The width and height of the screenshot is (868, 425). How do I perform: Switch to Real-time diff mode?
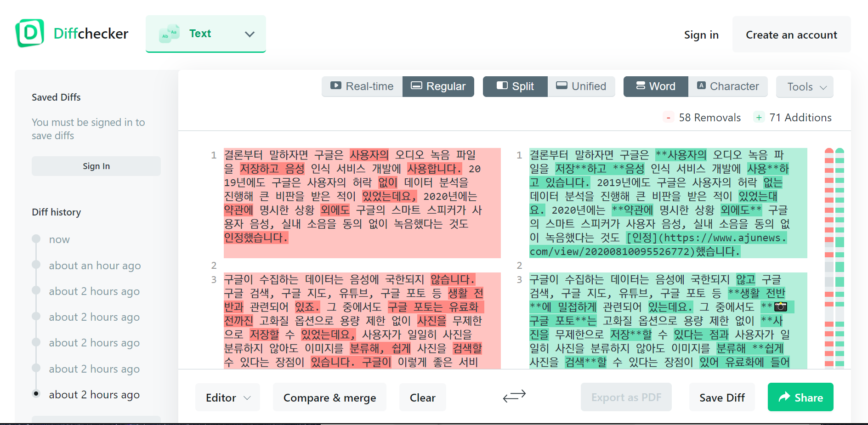click(362, 86)
